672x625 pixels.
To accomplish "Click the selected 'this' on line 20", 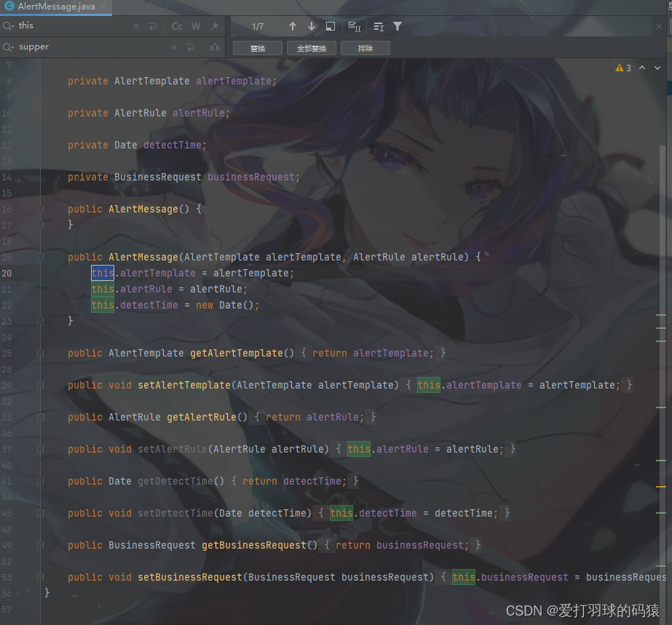I will click(x=103, y=273).
